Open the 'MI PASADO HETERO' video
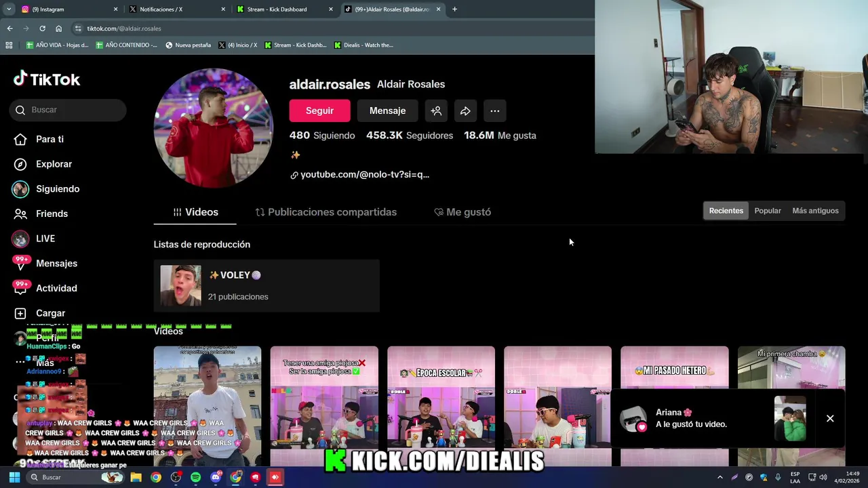 point(674,369)
